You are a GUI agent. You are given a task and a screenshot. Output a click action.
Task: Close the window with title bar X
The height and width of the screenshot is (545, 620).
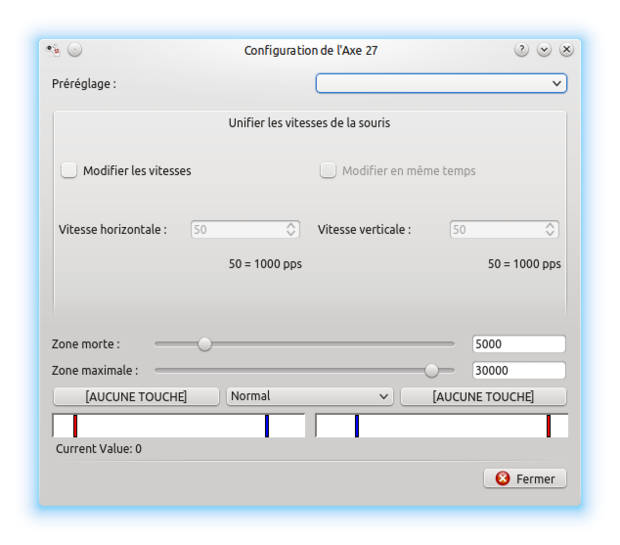[566, 50]
